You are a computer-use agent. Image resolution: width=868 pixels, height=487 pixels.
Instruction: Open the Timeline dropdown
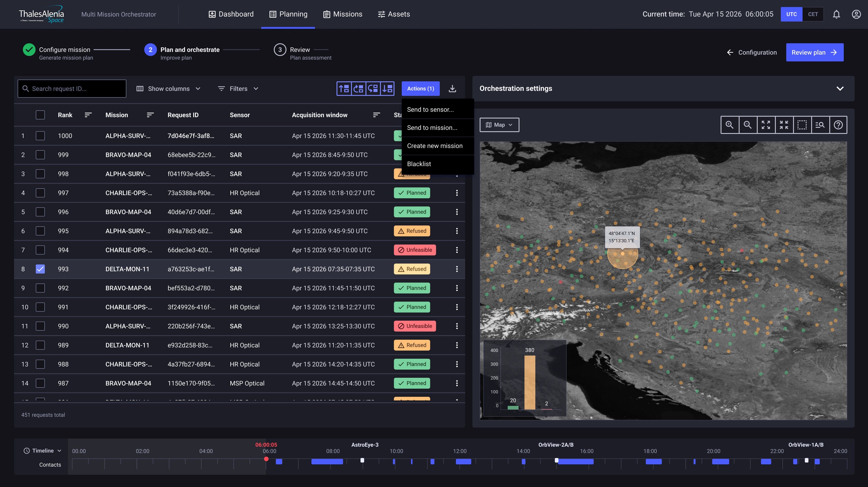coord(42,451)
